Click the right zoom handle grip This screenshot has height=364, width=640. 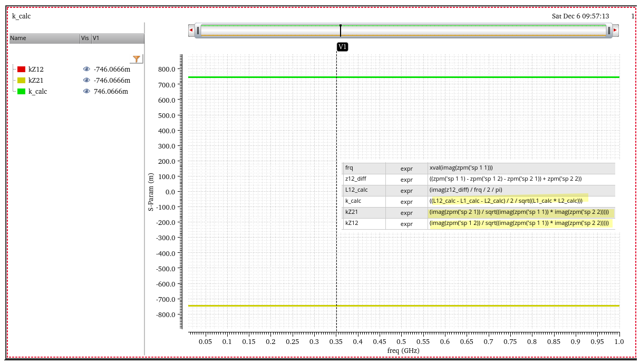pyautogui.click(x=609, y=31)
